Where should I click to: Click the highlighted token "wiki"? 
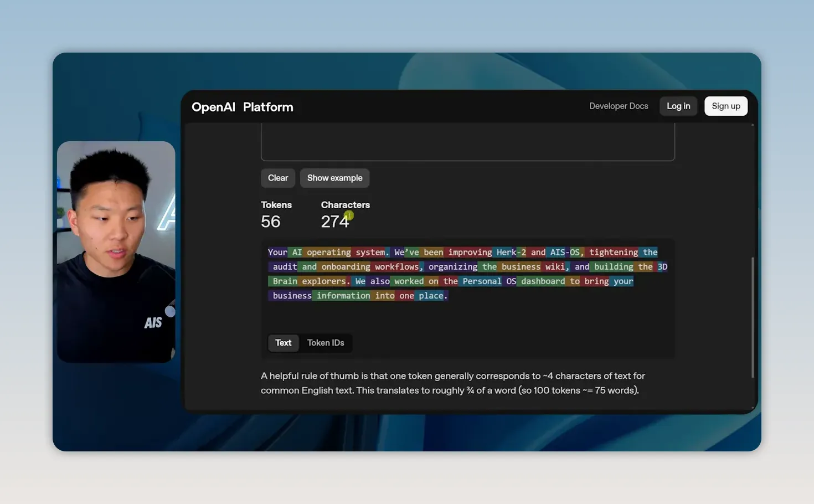coord(553,267)
